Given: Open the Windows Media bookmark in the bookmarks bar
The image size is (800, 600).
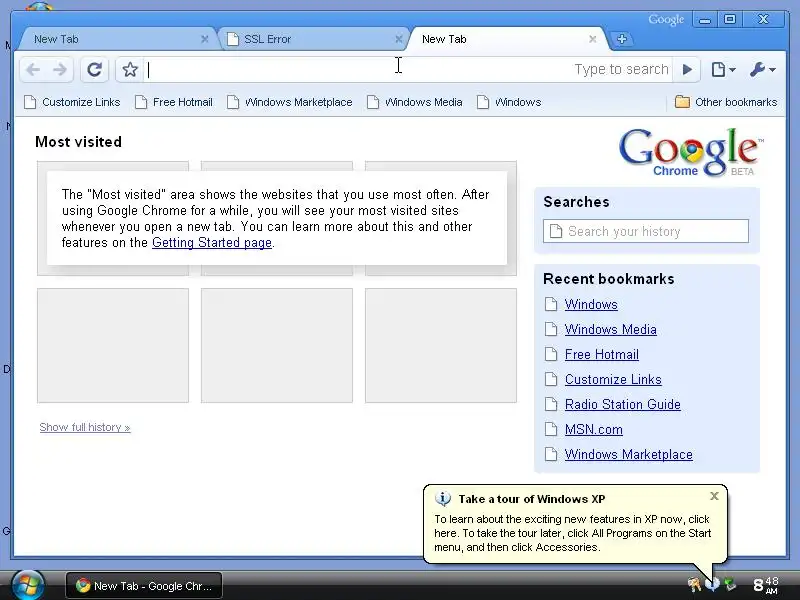Looking at the screenshot, I should tap(415, 102).
